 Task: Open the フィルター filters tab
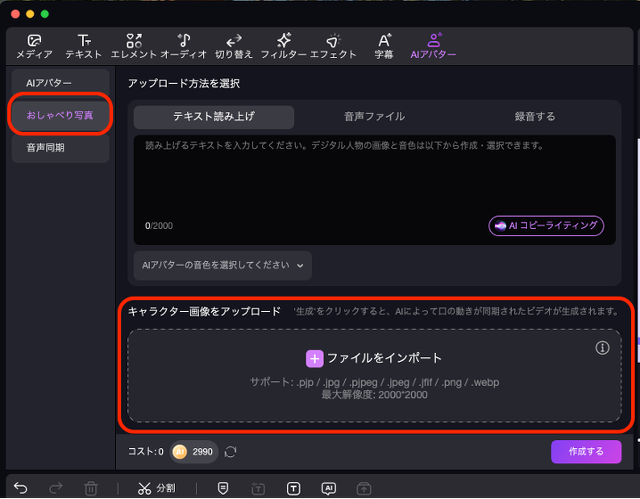point(284,47)
